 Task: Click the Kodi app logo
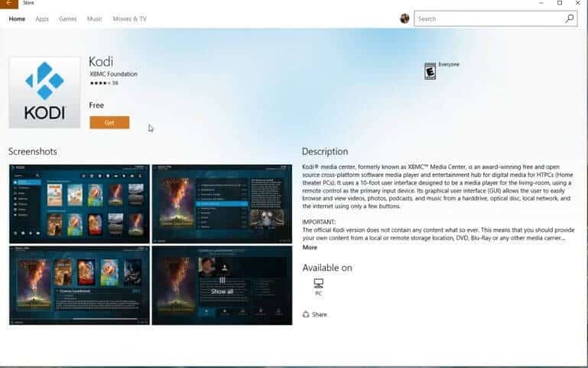tap(44, 93)
